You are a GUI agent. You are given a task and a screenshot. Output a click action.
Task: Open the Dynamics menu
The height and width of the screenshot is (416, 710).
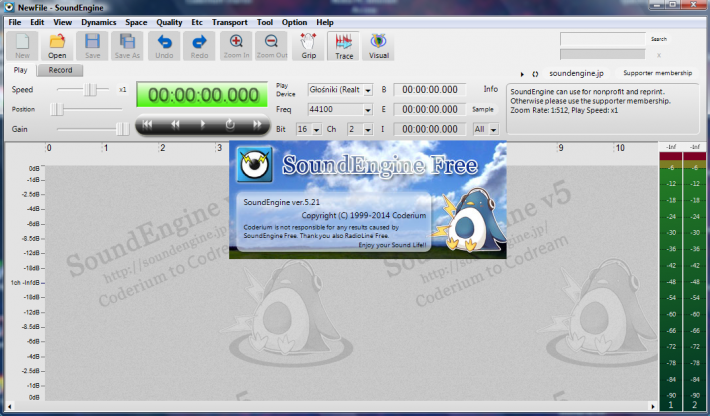[x=99, y=22]
